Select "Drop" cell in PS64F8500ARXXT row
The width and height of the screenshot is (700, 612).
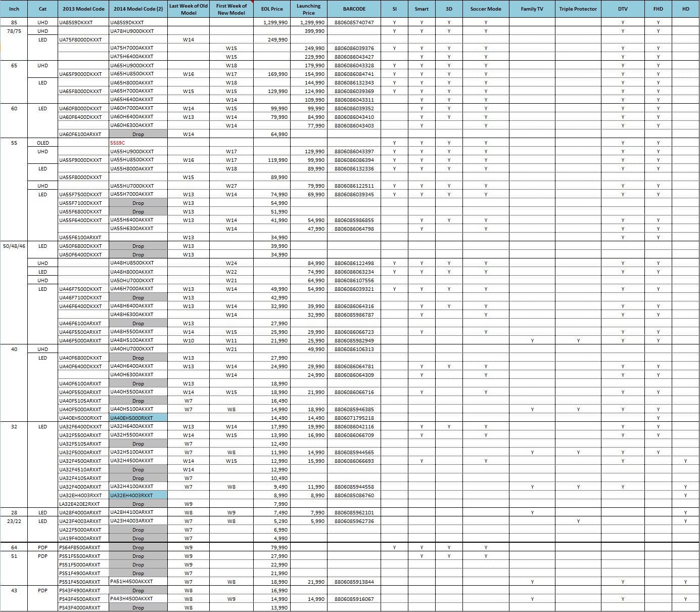pos(138,548)
